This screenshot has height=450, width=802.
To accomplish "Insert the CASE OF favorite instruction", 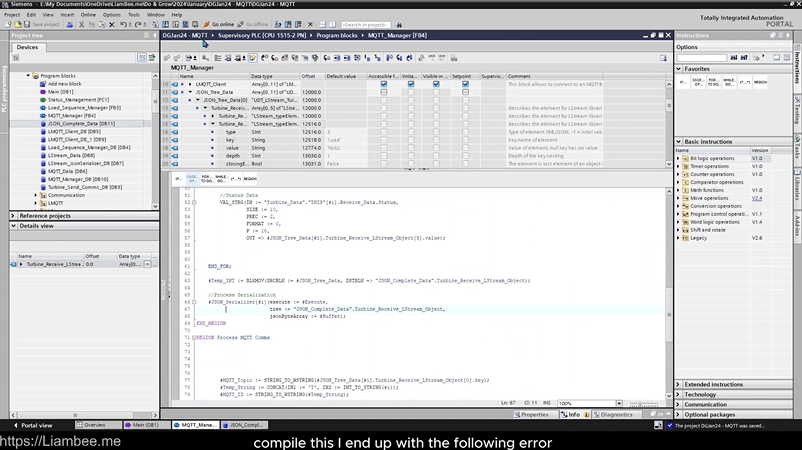I will click(697, 82).
